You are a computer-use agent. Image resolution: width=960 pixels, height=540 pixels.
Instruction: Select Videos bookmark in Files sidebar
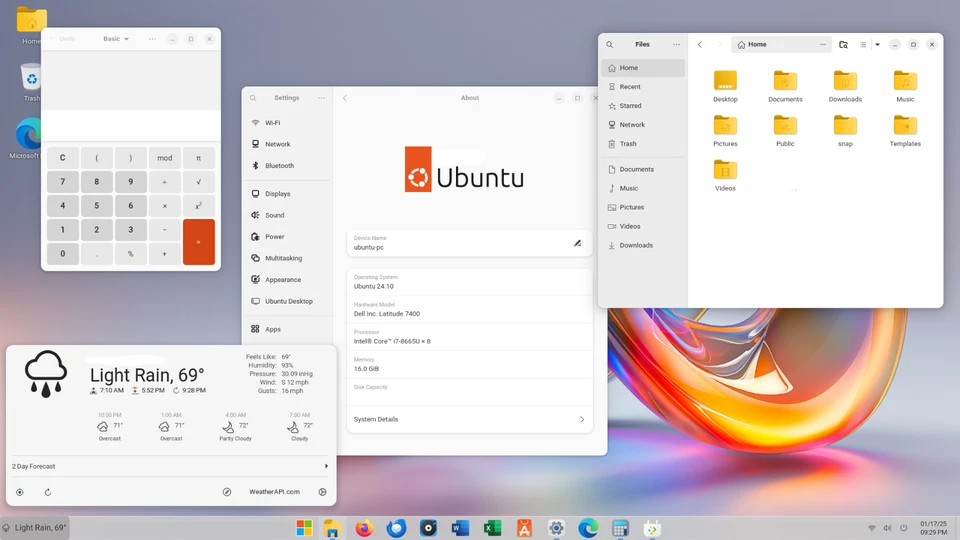pos(643,227)
